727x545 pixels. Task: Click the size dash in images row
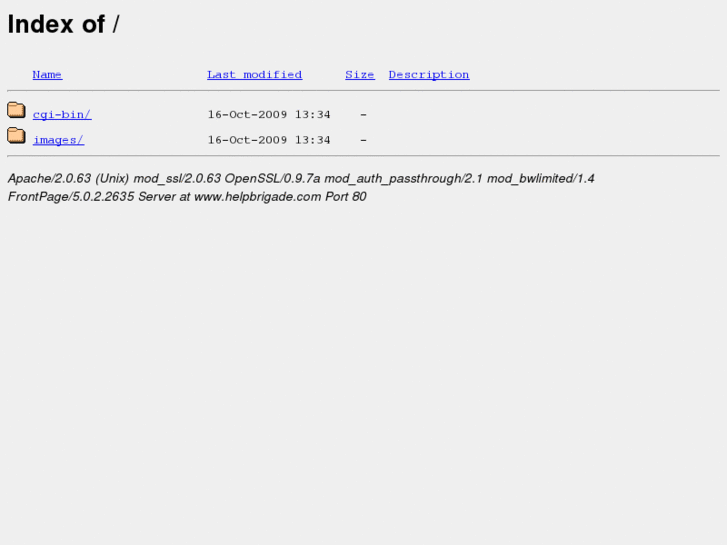coord(364,140)
